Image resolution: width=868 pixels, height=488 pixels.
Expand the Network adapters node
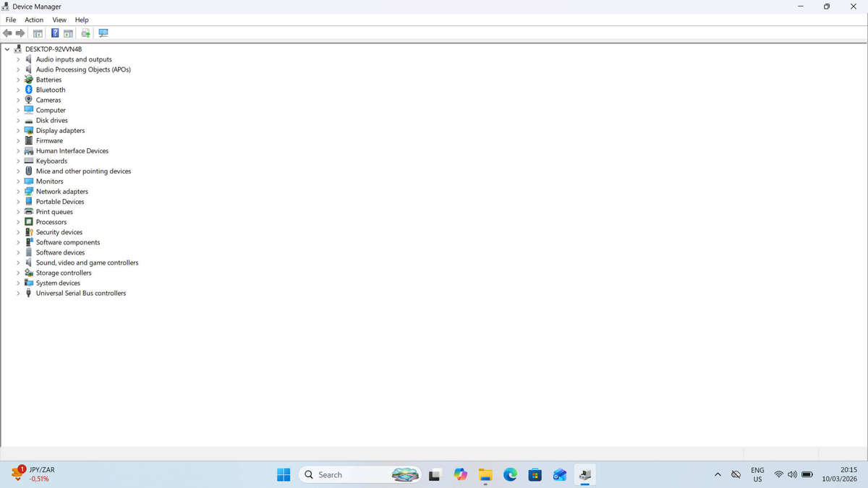pos(18,192)
